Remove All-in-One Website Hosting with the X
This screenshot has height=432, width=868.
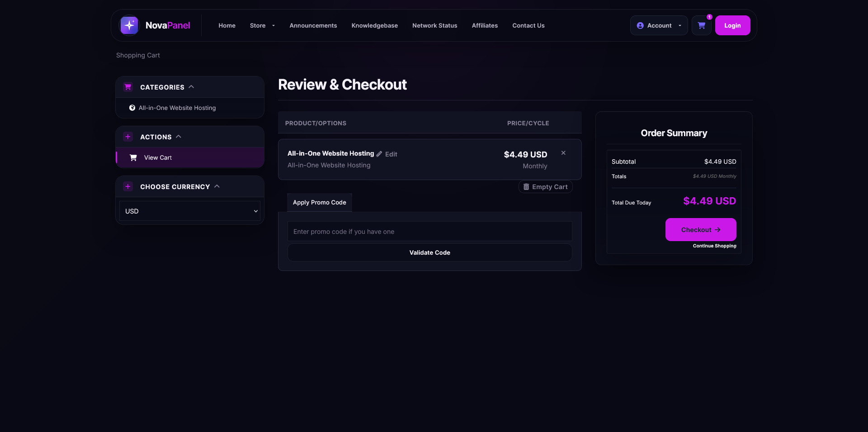click(563, 153)
